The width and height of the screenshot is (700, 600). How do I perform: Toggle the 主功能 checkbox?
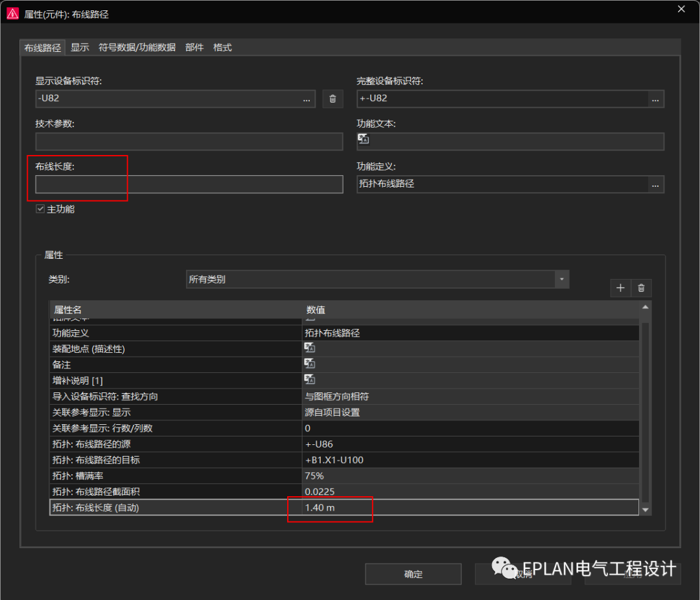coord(40,208)
